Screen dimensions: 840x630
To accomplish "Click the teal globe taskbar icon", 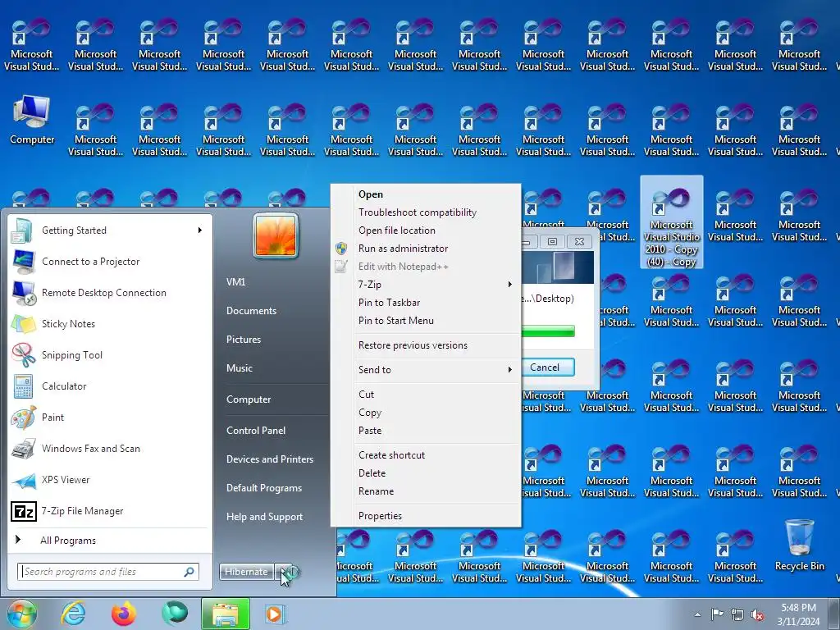I will click(175, 614).
